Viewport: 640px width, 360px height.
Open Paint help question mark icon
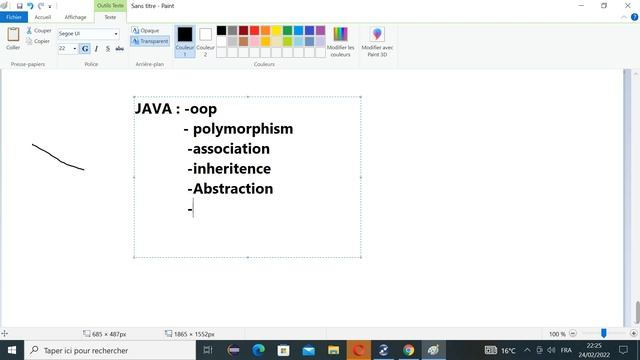(634, 17)
